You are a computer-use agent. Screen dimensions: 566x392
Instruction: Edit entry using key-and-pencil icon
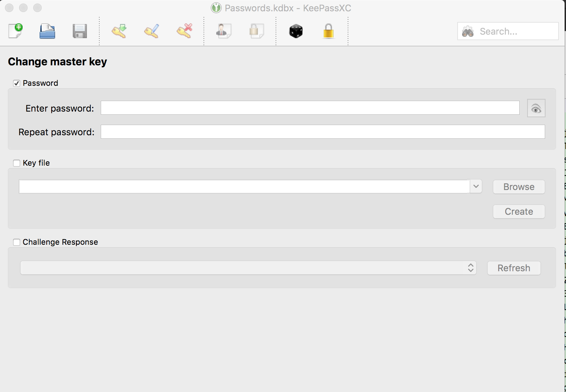tap(152, 31)
